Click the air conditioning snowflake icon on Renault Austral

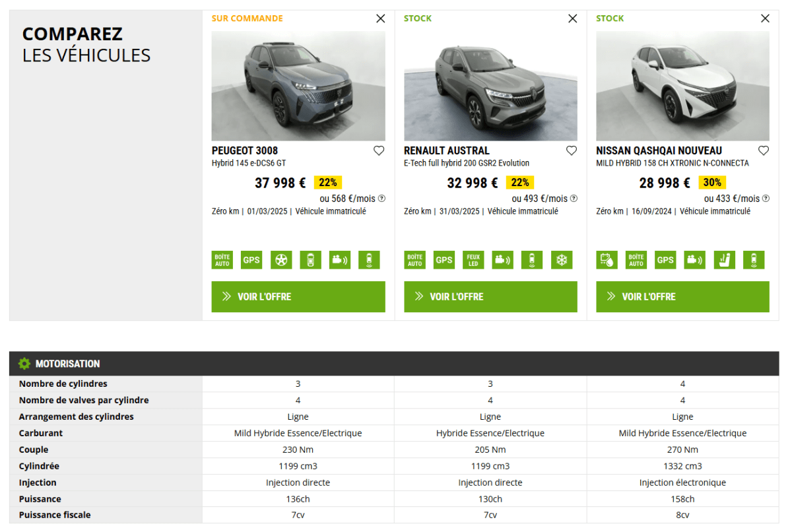[561, 260]
